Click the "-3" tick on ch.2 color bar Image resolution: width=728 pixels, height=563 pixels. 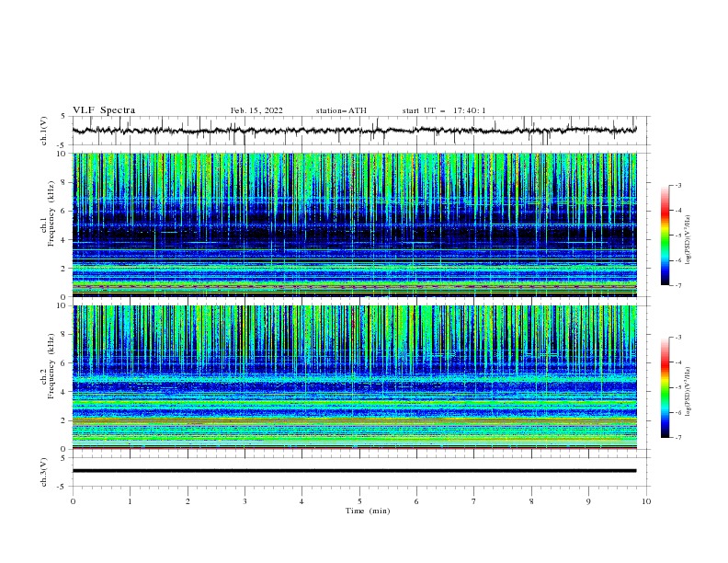click(677, 338)
